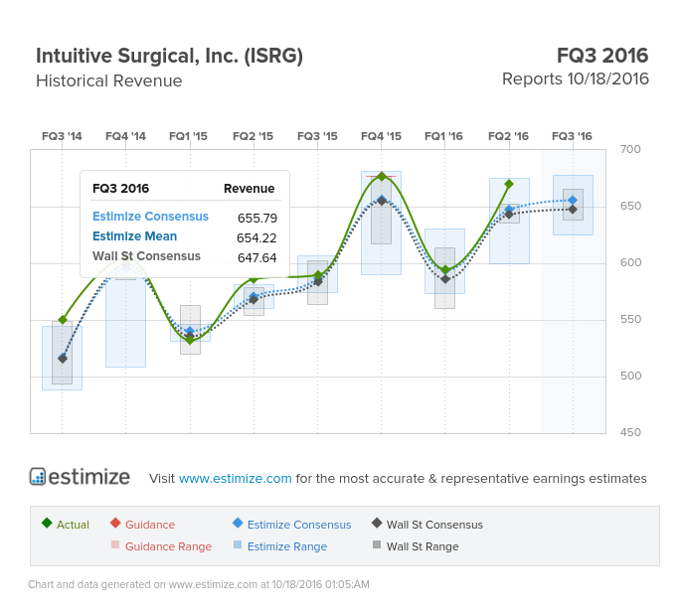Click the 450 y-axis label

point(630,432)
